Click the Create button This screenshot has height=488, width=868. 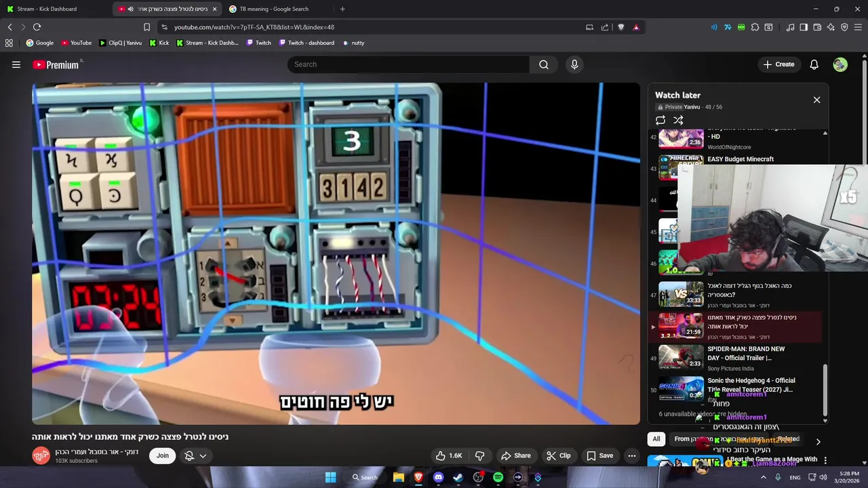[x=778, y=64]
